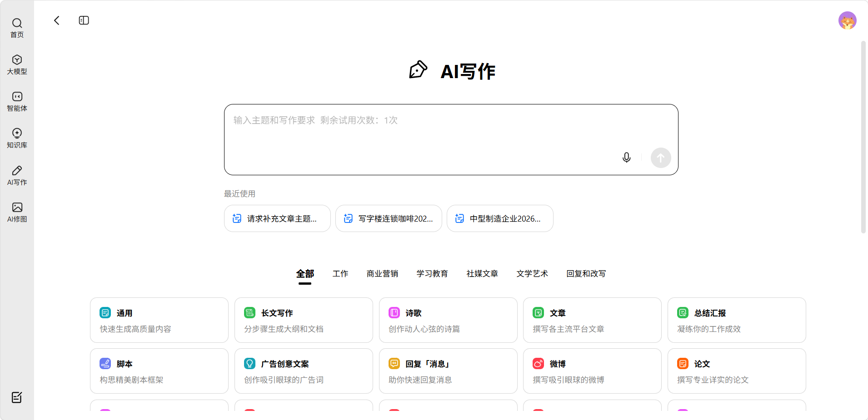The height and width of the screenshot is (420, 868).
Task: Open recent item 写字楼连锁咖啡202...
Action: tap(389, 218)
